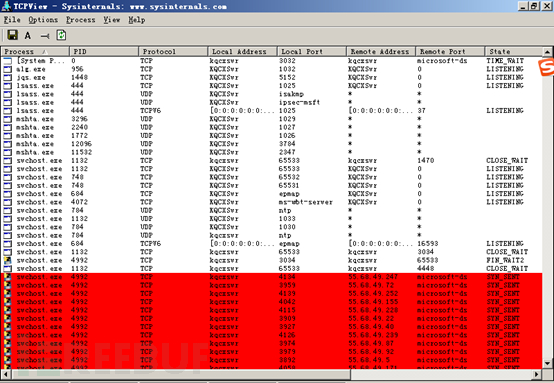
Task: Click the vertical scrollbar down arrow
Action: (547, 364)
